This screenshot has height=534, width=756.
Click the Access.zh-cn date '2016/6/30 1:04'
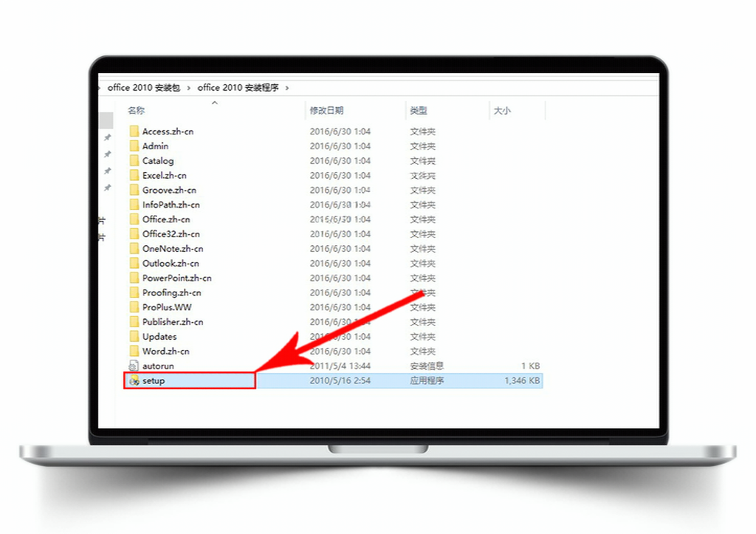[340, 131]
